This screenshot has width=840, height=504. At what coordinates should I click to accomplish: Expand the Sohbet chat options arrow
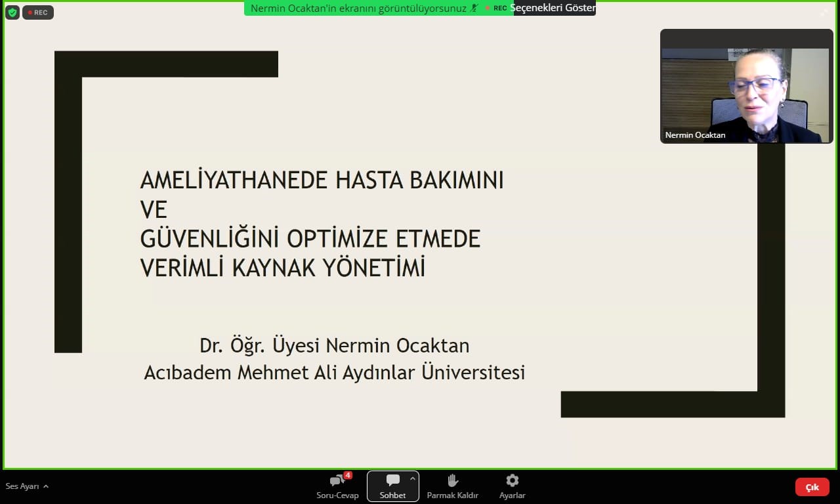412,479
